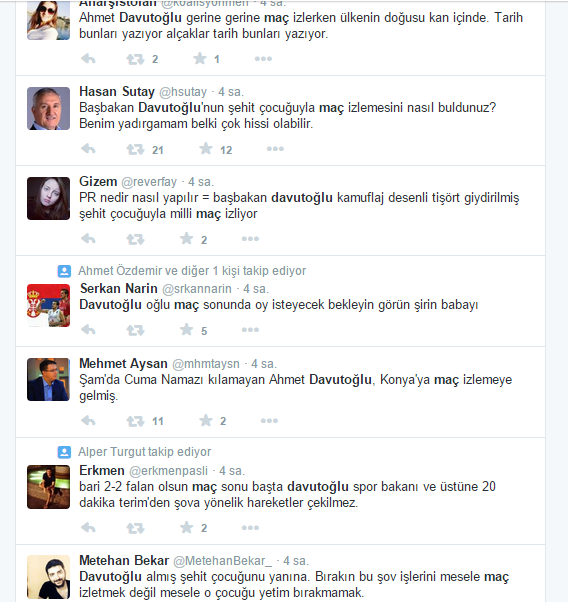Image resolution: width=568 pixels, height=602 pixels.
Task: Open Alper Turgut follower context icon
Action: click(64, 452)
